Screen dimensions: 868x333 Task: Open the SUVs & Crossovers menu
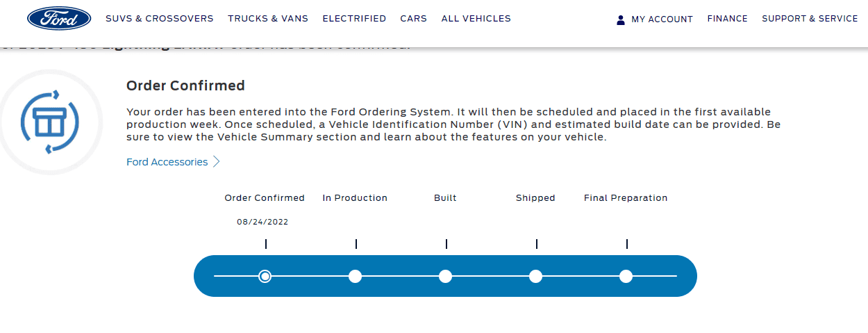point(160,19)
